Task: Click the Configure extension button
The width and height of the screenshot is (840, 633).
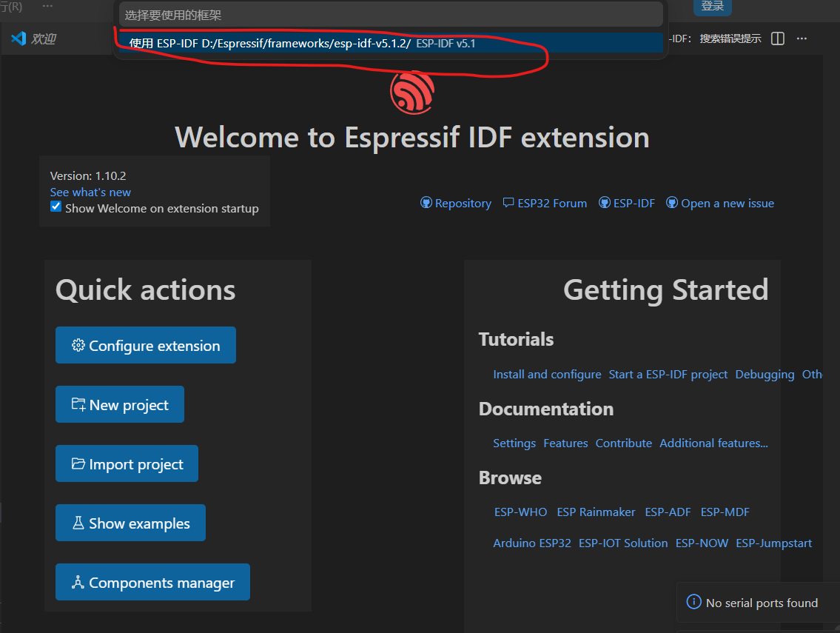Action: click(x=146, y=345)
